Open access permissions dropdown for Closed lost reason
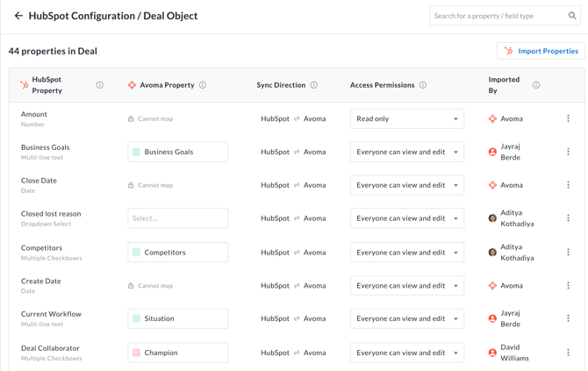Image resolution: width=588 pixels, height=371 pixels. [407, 218]
